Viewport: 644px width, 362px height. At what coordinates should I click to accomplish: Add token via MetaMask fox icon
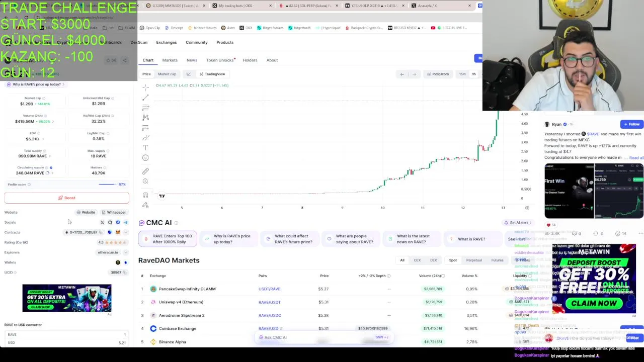[x=118, y=232]
